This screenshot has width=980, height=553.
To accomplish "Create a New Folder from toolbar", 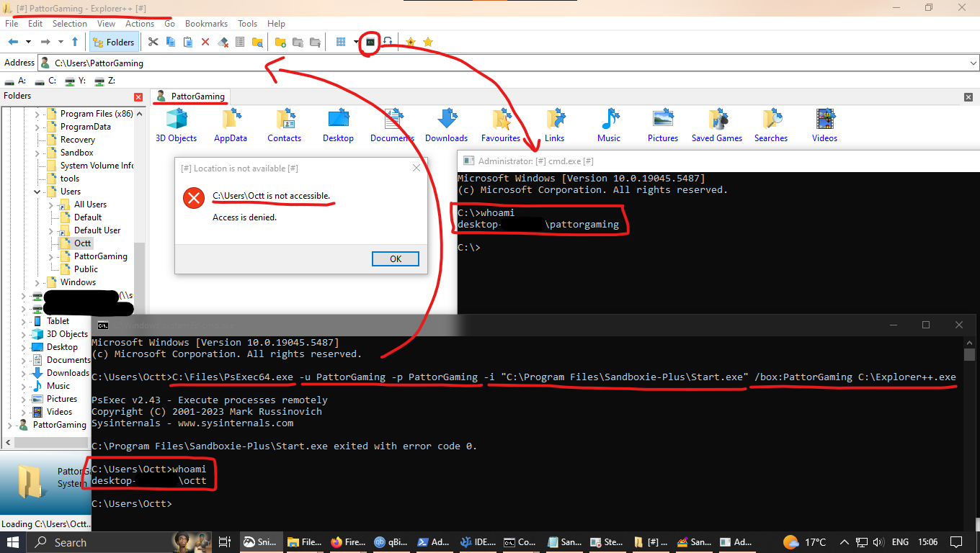I will [x=280, y=42].
